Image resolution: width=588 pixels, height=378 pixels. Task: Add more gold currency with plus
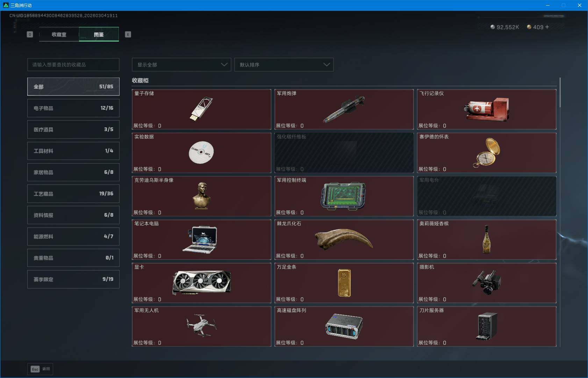pos(547,27)
